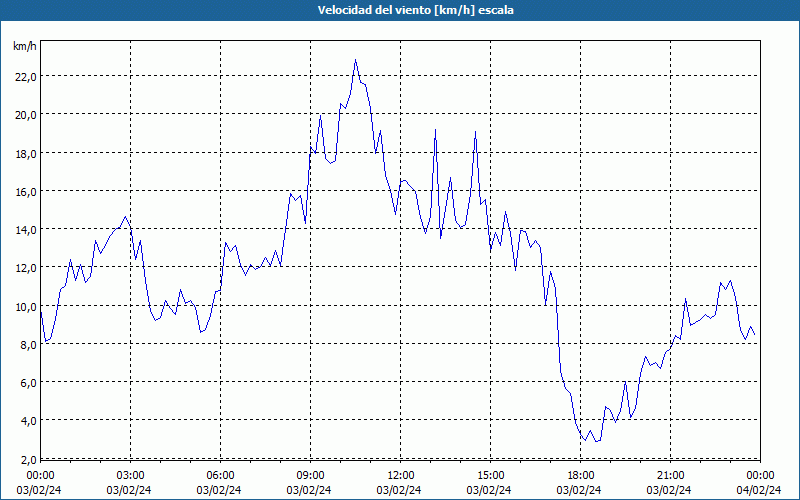
Task: Click the 'km/h' unit label
Action: (24, 46)
